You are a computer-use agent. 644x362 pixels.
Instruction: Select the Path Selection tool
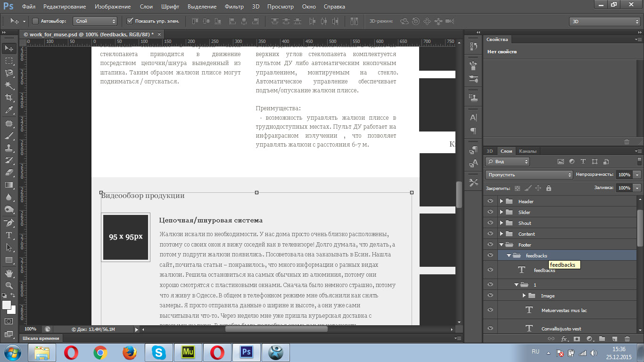click(9, 247)
